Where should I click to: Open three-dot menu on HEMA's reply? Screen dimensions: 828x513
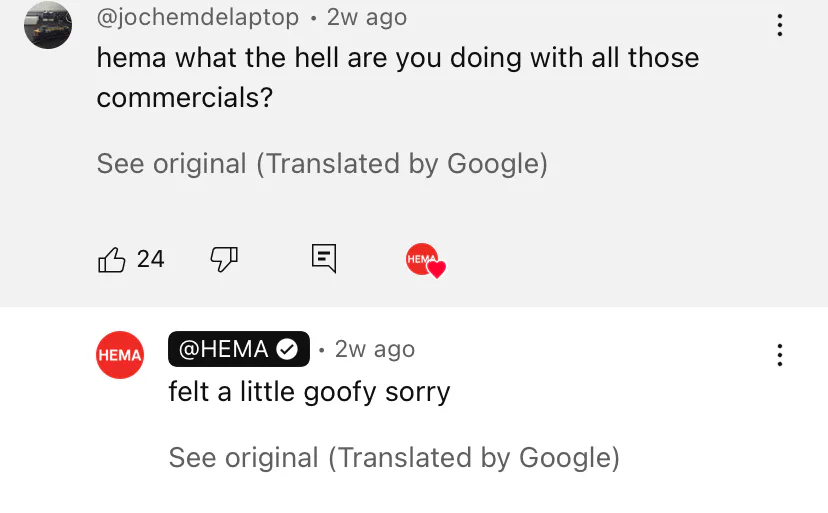pos(779,355)
